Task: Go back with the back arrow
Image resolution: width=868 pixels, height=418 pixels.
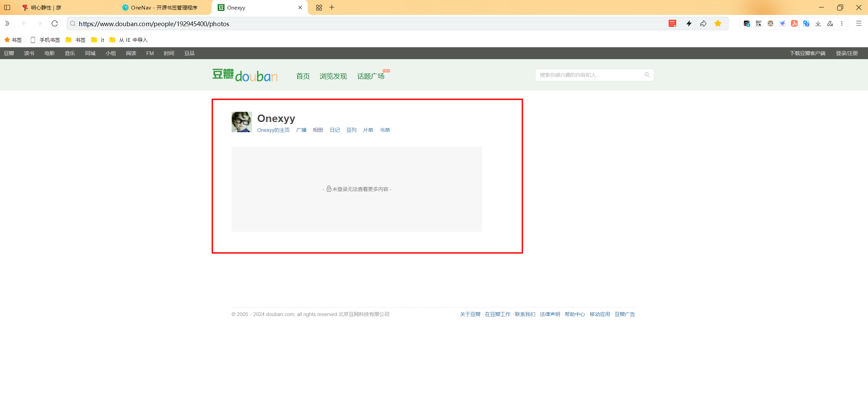Action: (24, 23)
